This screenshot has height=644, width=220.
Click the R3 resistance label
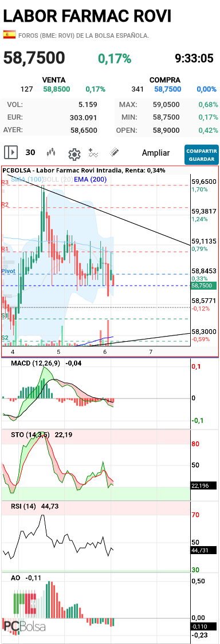pyautogui.click(x=5, y=182)
